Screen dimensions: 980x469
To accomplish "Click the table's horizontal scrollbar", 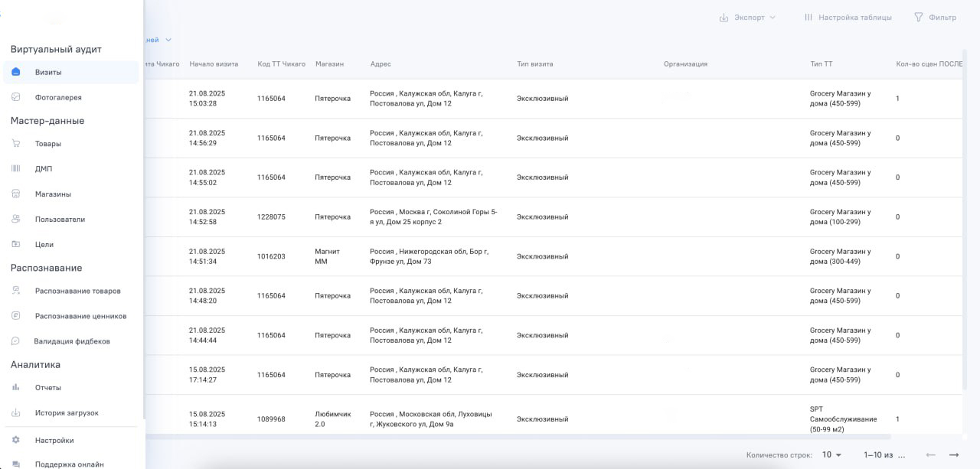I will (536, 436).
